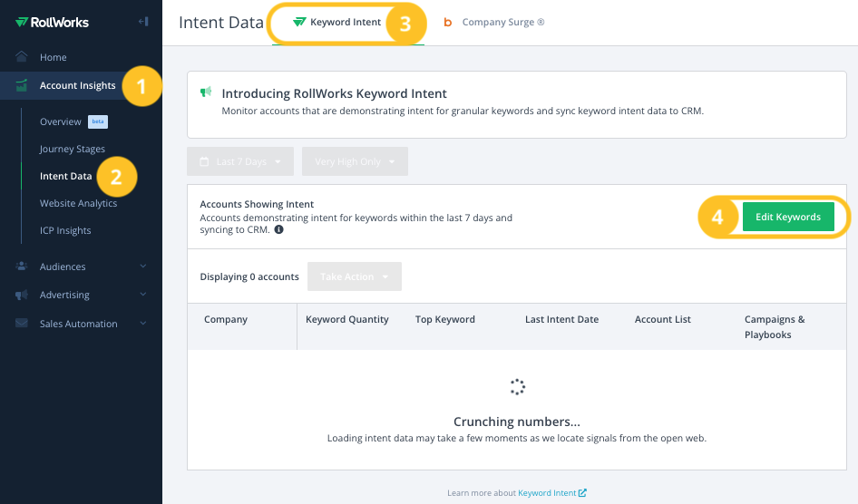Image resolution: width=858 pixels, height=504 pixels.
Task: Collapse the sidebar with the arrow icon
Action: (x=143, y=22)
